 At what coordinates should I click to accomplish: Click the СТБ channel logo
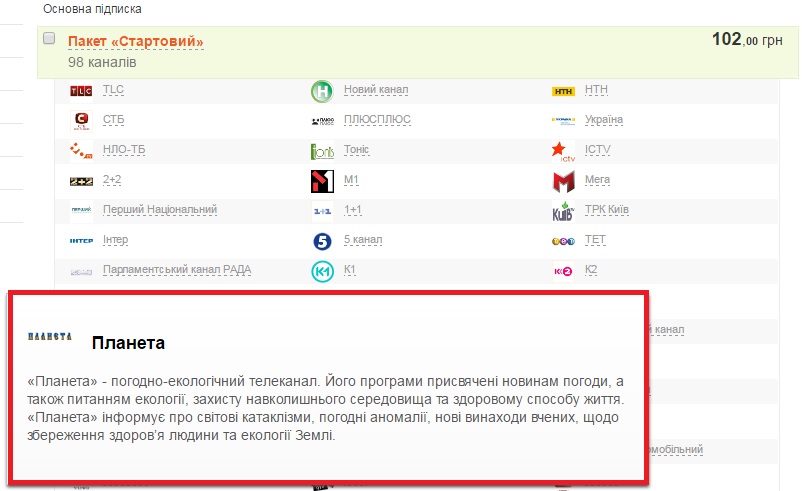81,121
